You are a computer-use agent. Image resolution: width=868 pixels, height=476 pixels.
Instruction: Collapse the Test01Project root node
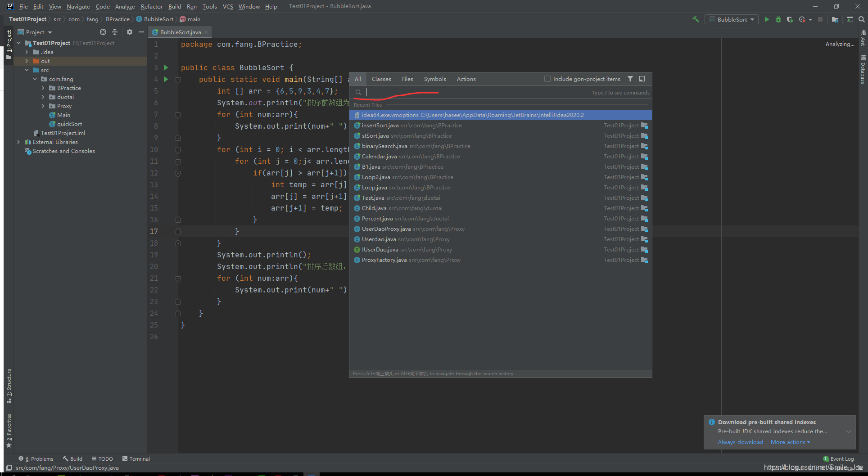point(19,43)
